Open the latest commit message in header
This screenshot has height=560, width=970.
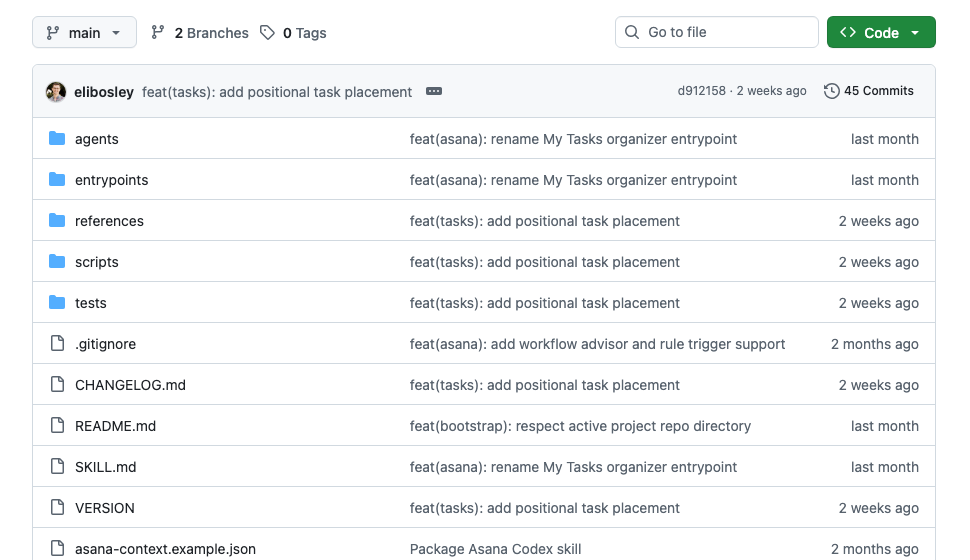[x=277, y=92]
